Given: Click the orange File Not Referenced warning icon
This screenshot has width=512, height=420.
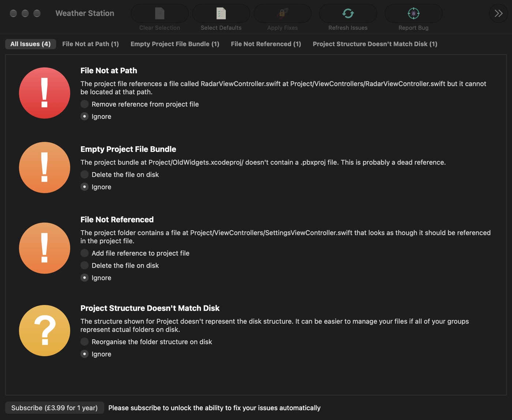Looking at the screenshot, I should 45,248.
